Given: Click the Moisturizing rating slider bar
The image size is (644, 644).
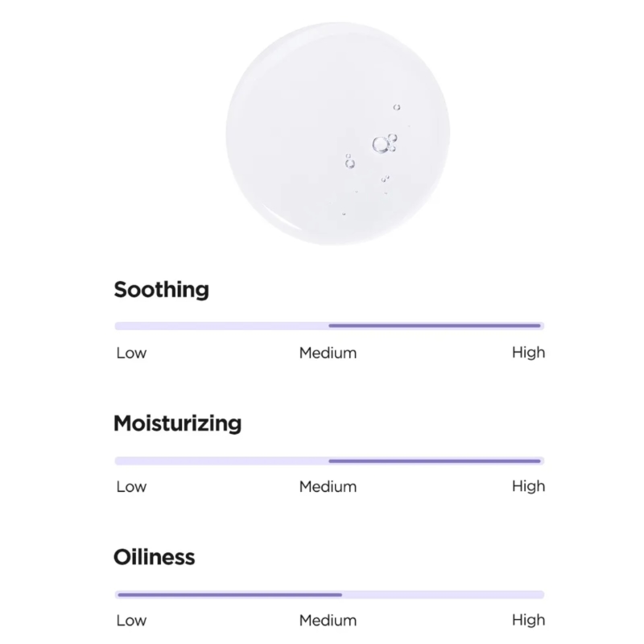Looking at the screenshot, I should coord(329,460).
